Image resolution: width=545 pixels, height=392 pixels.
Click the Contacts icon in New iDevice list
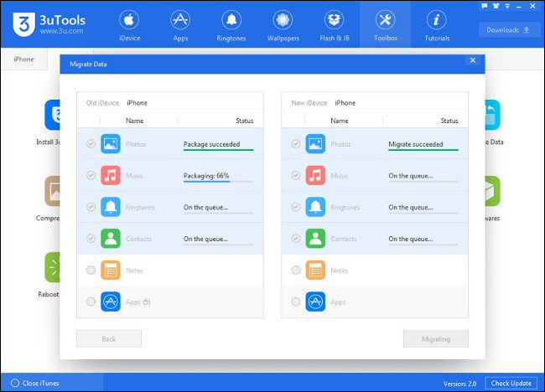315,239
